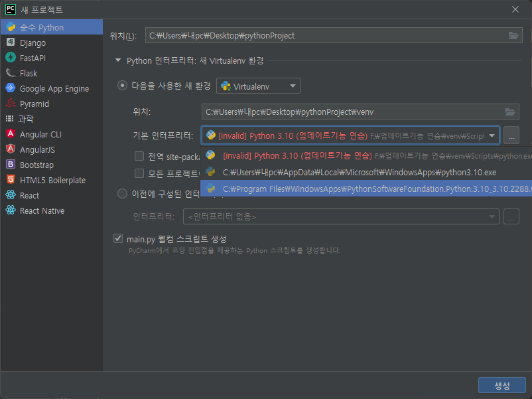The width and height of the screenshot is (532, 399).
Task: Uncheck main.py 웰컴 스크립트 생성 checkbox
Action: pyautogui.click(x=117, y=238)
